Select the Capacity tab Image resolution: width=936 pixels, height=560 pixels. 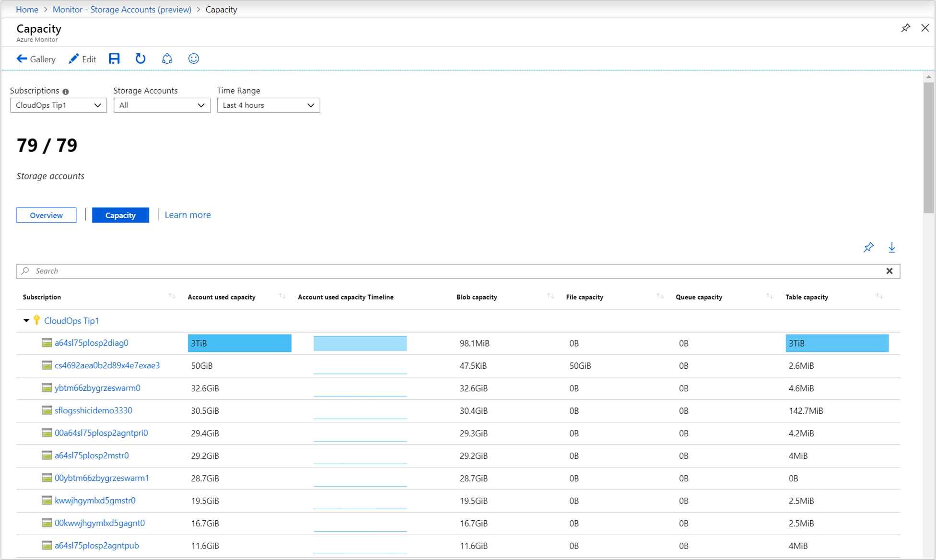120,215
